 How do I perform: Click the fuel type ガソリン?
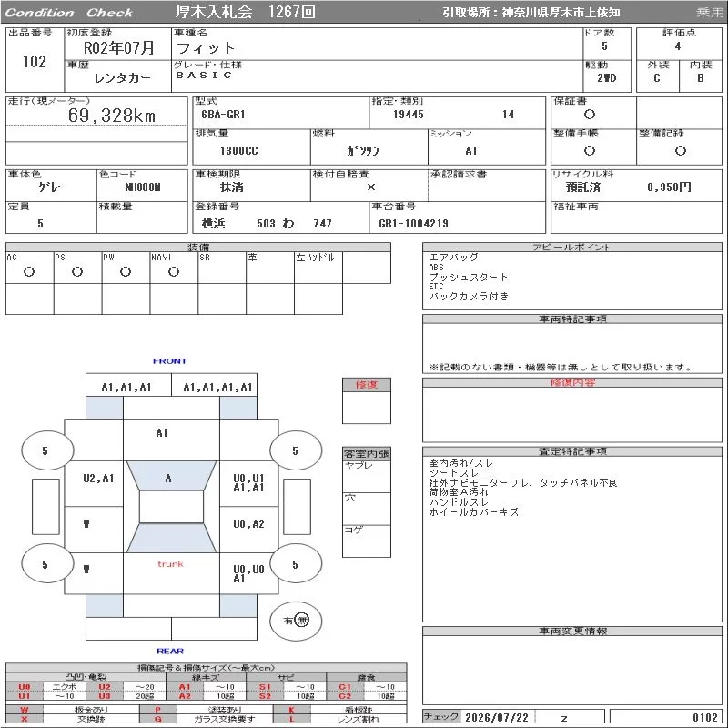coord(362,151)
